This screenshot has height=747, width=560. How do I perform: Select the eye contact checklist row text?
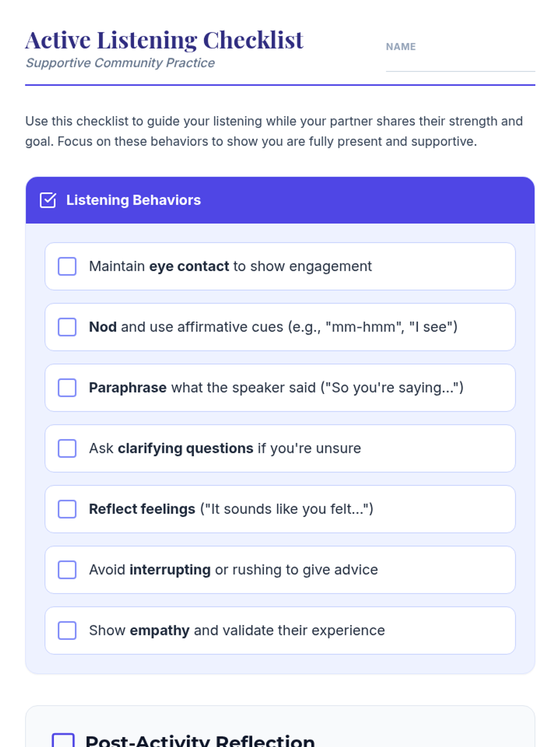pos(230,267)
